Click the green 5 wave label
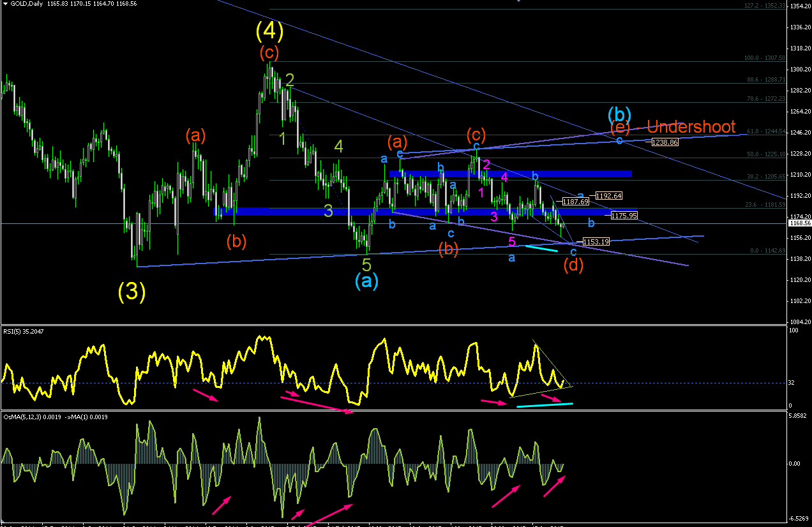This screenshot has height=527, width=812. coord(366,264)
